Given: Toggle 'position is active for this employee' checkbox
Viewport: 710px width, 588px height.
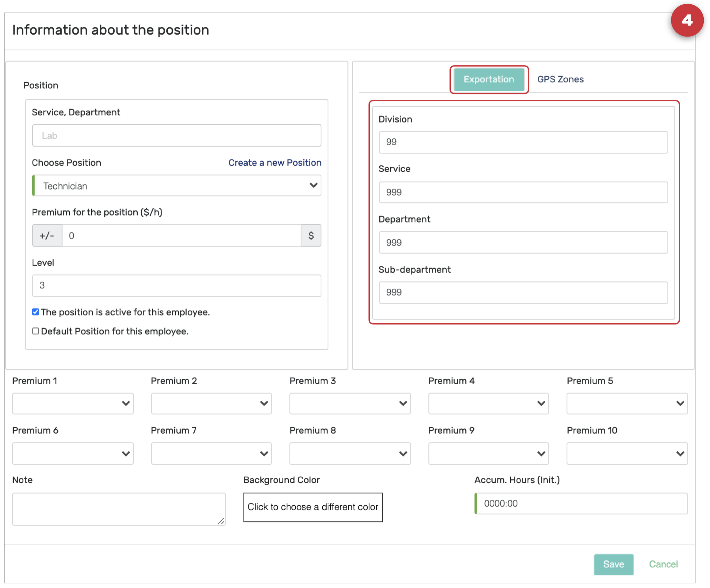Looking at the screenshot, I should 36,312.
